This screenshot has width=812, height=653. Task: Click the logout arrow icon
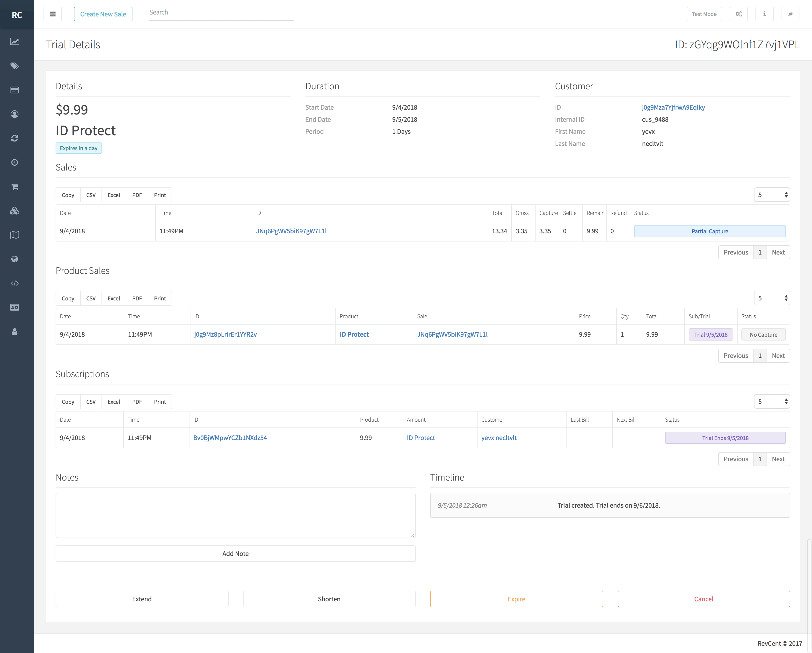tap(790, 14)
